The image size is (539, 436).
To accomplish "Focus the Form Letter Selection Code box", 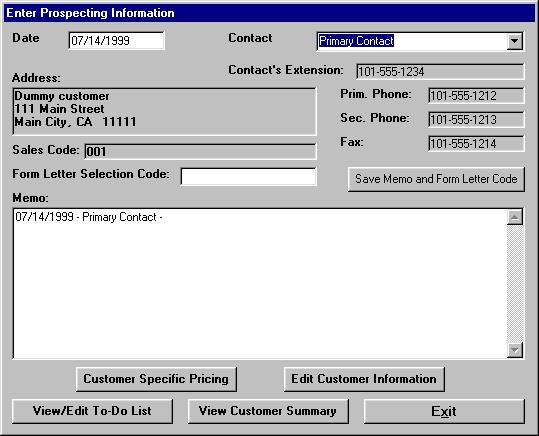I will click(248, 176).
